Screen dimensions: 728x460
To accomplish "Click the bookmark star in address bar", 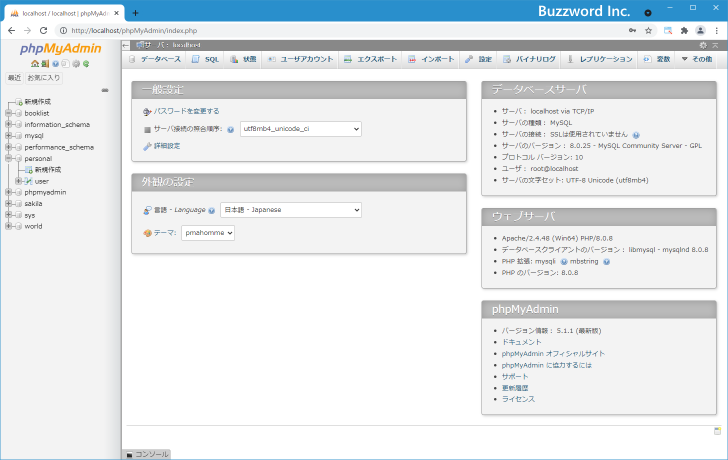I will 649,31.
